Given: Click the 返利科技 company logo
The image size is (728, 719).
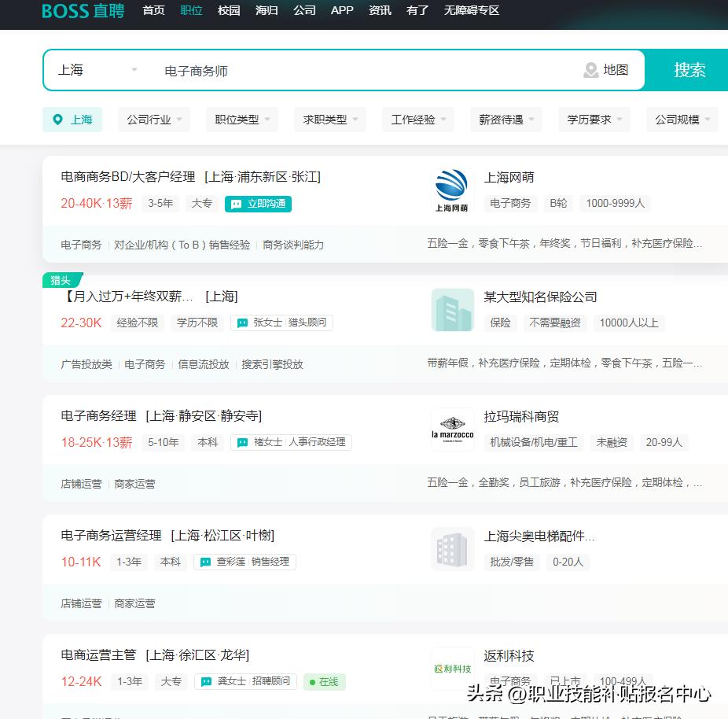Looking at the screenshot, I should click(452, 668).
